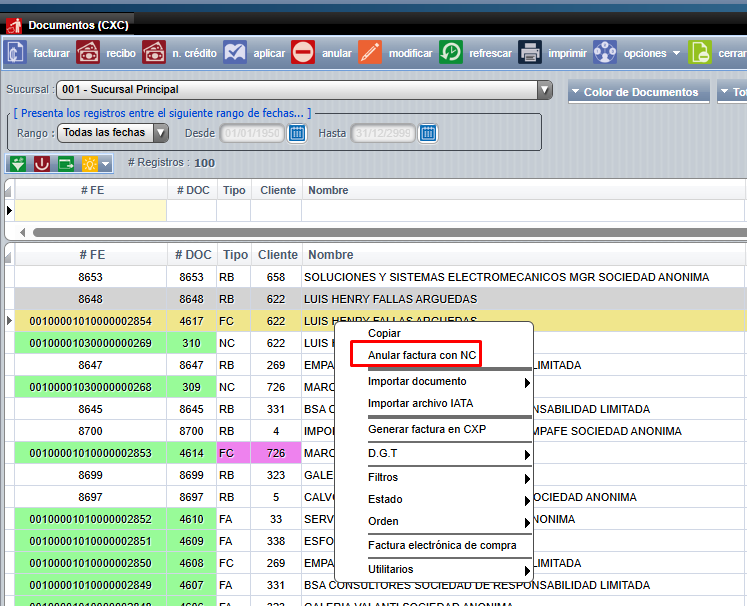
Task: Open the n. crédito toolbar icon
Action: point(154,53)
